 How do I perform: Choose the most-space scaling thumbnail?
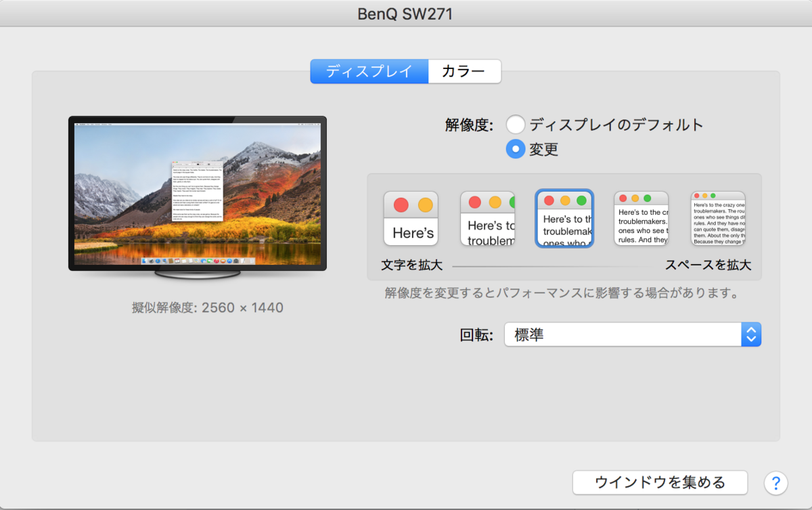pos(718,218)
